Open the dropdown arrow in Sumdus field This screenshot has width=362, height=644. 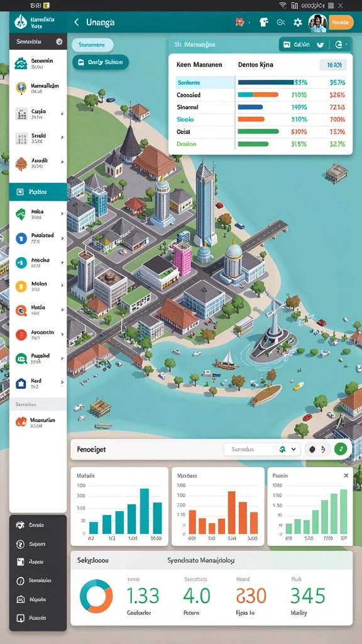[293, 449]
